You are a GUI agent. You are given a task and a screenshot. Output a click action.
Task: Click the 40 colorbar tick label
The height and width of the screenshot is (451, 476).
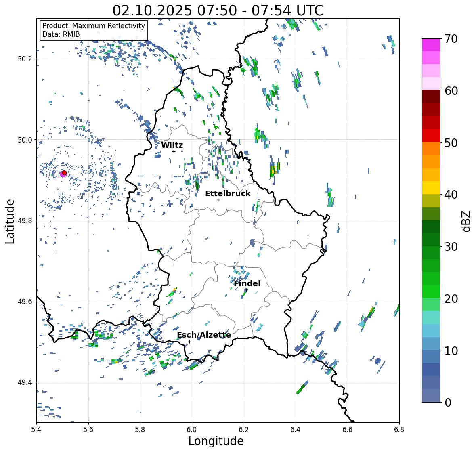pos(451,195)
